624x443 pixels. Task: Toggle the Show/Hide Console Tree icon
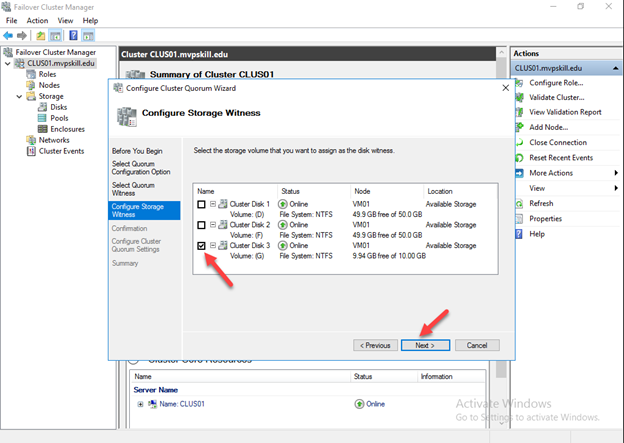click(x=55, y=36)
